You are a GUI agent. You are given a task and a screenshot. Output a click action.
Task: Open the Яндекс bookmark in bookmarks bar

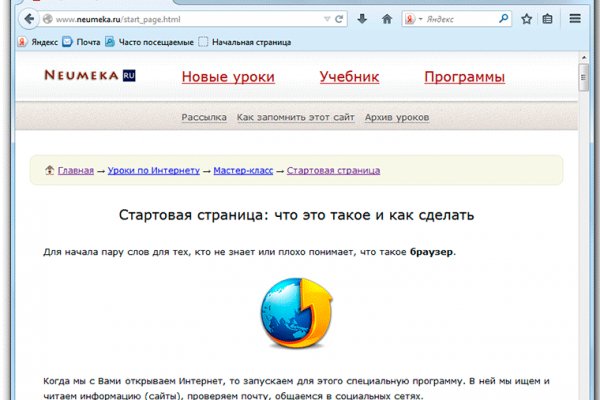[36, 42]
